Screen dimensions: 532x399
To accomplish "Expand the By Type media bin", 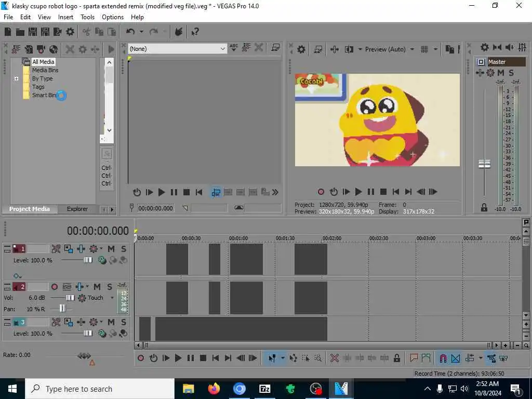I will [x=16, y=79].
